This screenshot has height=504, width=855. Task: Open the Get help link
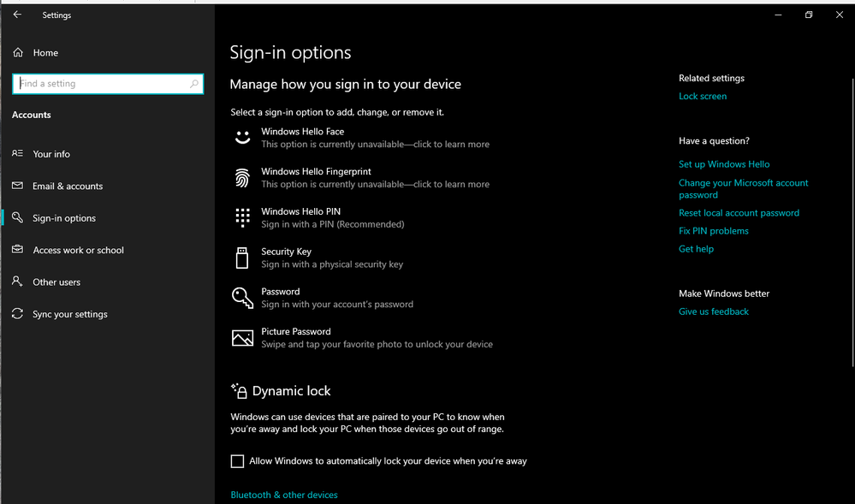pyautogui.click(x=696, y=249)
